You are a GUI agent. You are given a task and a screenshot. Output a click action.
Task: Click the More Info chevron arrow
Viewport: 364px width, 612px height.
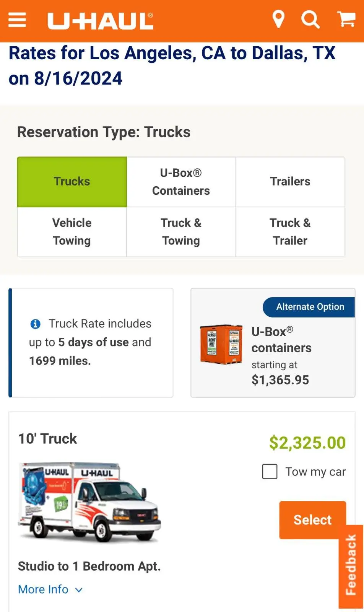(79, 590)
